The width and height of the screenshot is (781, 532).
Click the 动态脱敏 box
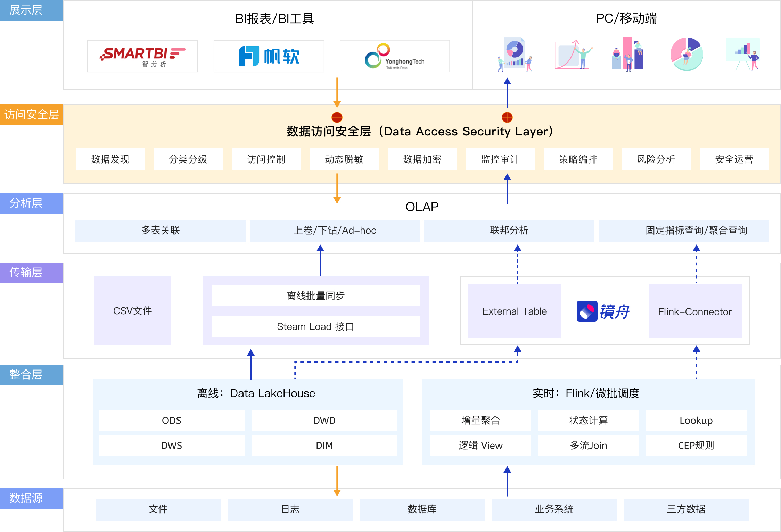pyautogui.click(x=344, y=159)
